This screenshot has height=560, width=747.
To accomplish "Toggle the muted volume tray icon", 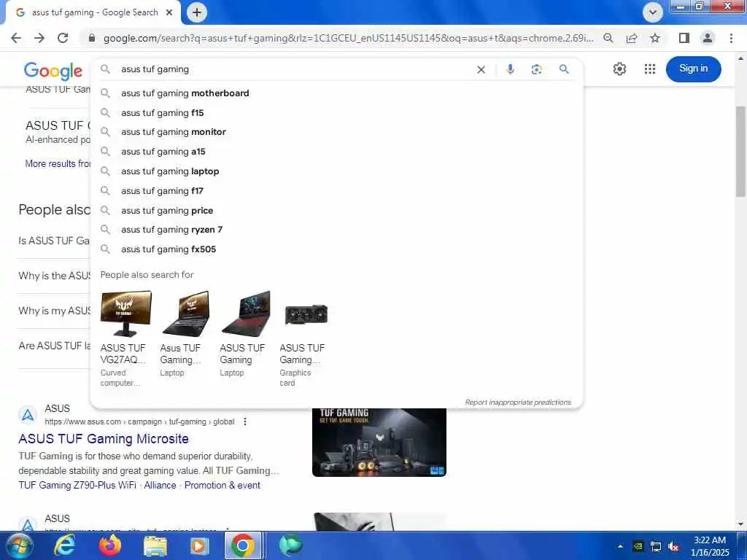I will point(673,547).
